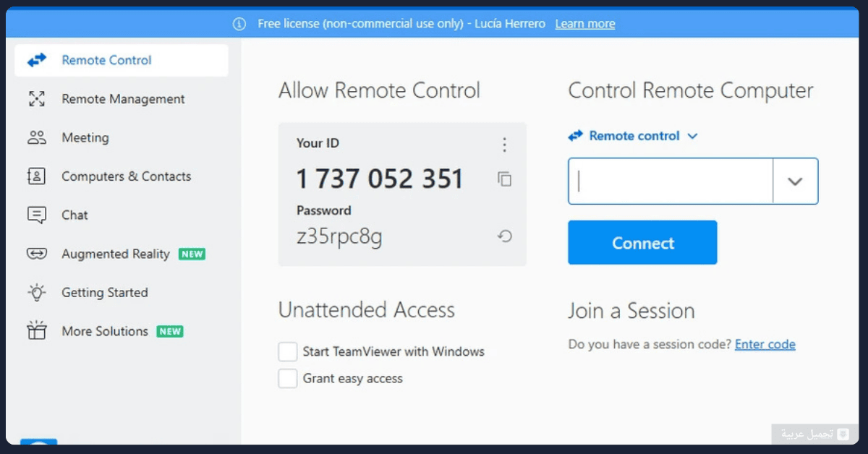
Task: Open Augmented Reality section
Action: 122,254
